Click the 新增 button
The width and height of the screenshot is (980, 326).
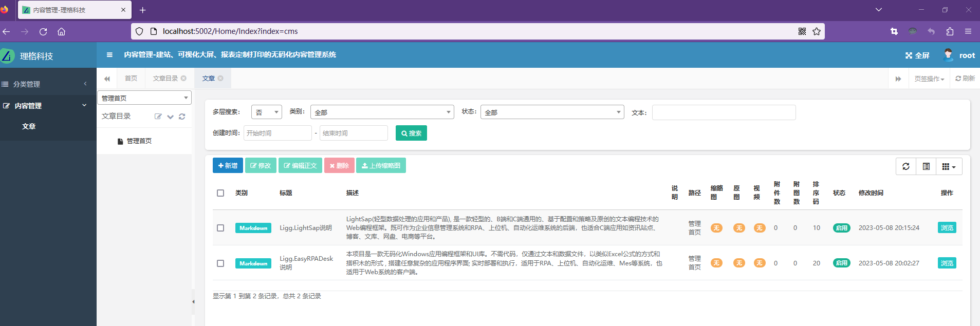[228, 165]
